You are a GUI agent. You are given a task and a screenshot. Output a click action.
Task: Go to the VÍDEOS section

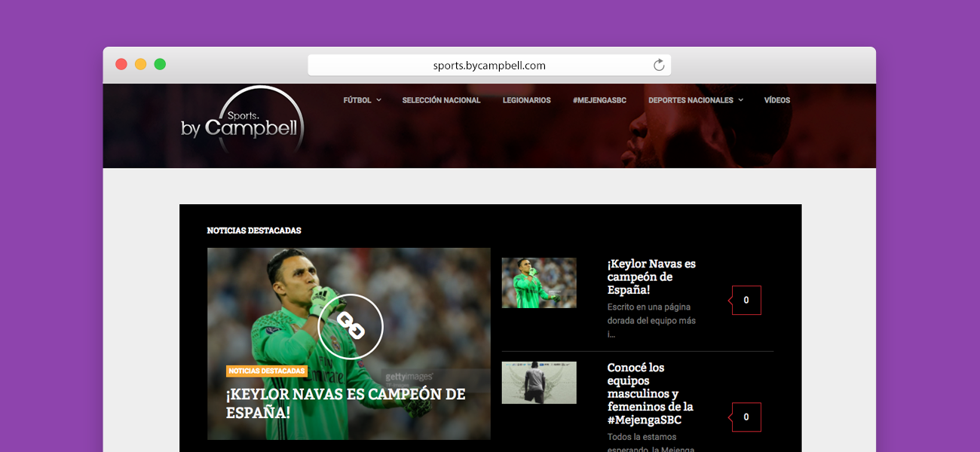(x=777, y=100)
